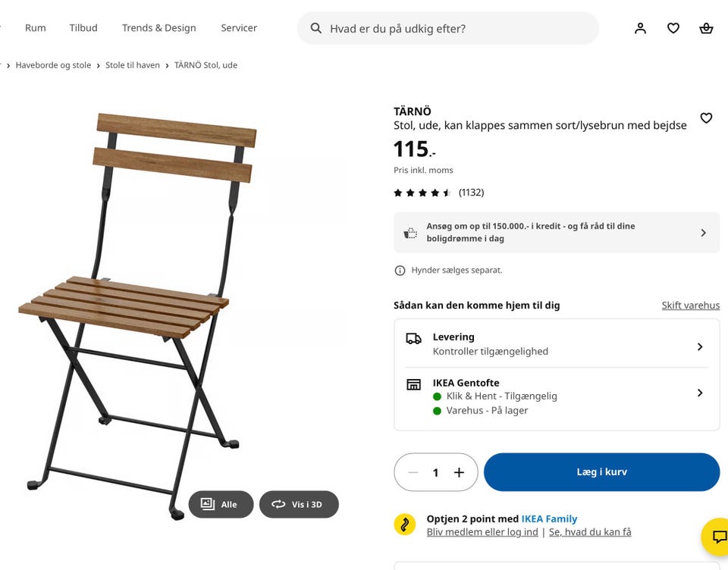Click the yellow IKEA Family badge icon
This screenshot has width=728, height=570.
click(x=405, y=525)
